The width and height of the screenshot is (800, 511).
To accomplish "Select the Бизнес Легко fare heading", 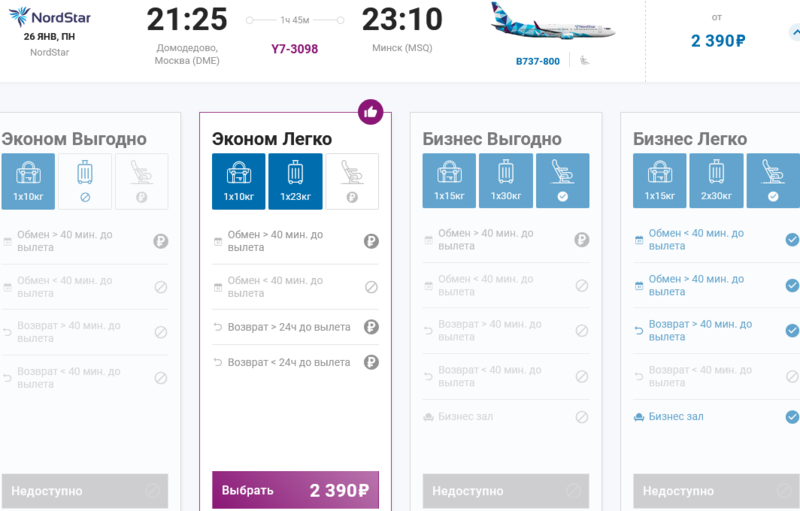I will (x=690, y=139).
